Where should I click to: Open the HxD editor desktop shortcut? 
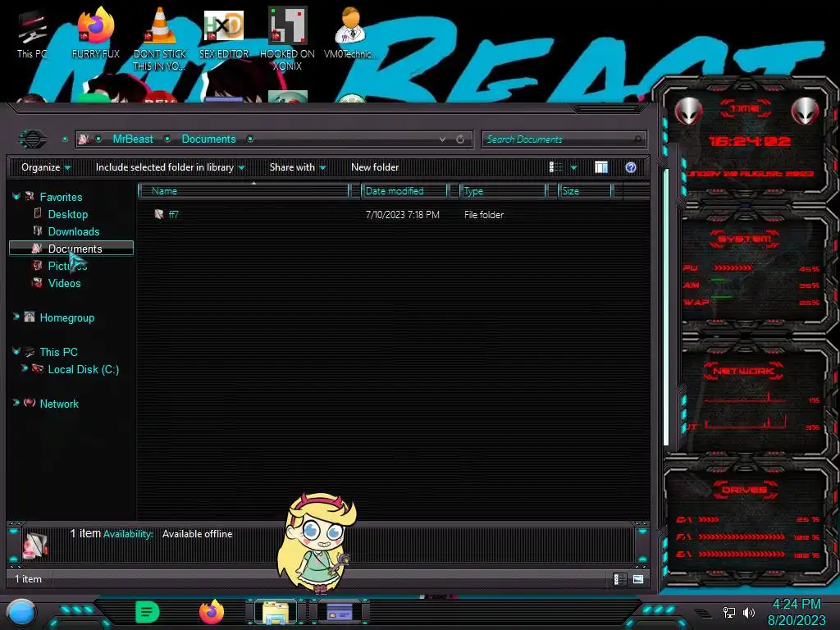tap(224, 33)
